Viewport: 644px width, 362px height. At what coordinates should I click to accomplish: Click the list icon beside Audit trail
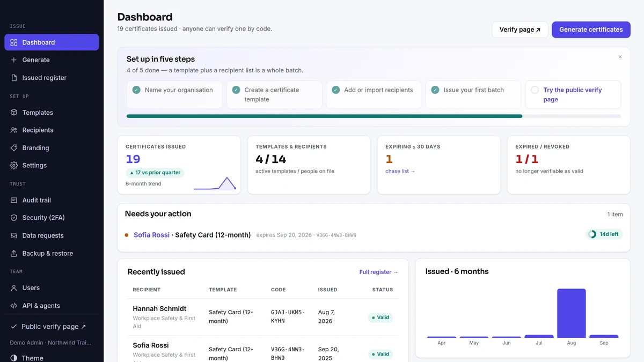14,200
